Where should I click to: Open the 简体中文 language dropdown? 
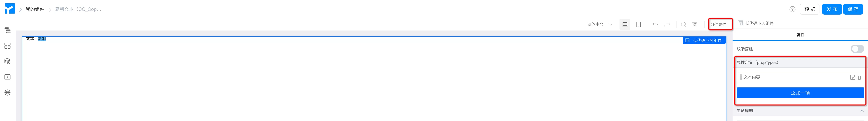[599, 25]
